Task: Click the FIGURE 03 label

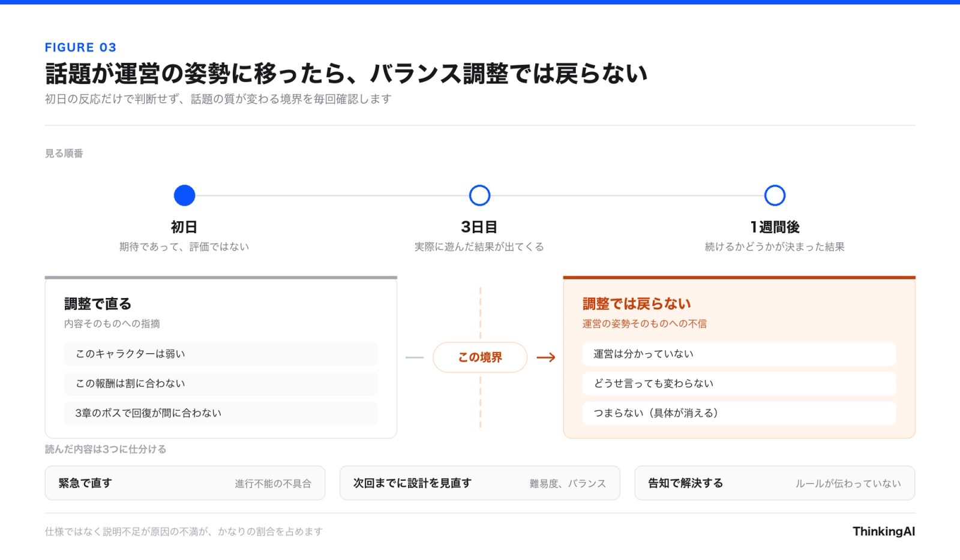Action: click(80, 47)
